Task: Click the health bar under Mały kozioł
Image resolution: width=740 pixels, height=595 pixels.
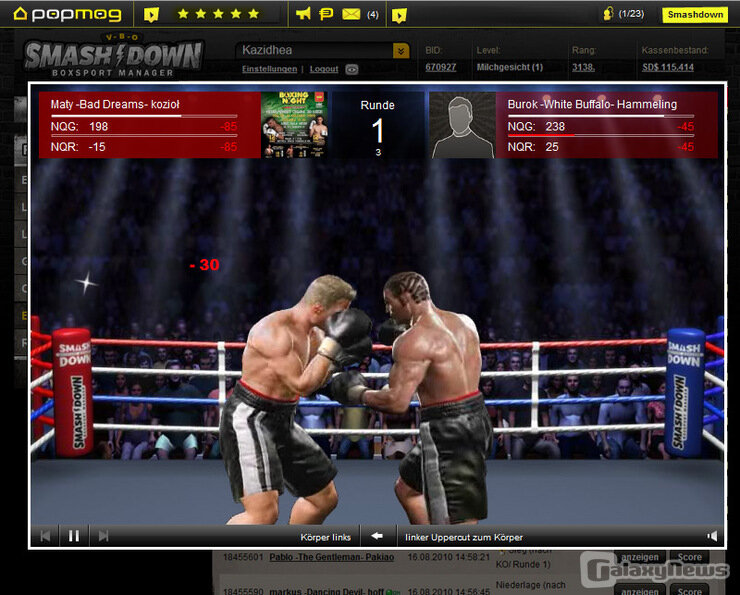Action: point(144,116)
